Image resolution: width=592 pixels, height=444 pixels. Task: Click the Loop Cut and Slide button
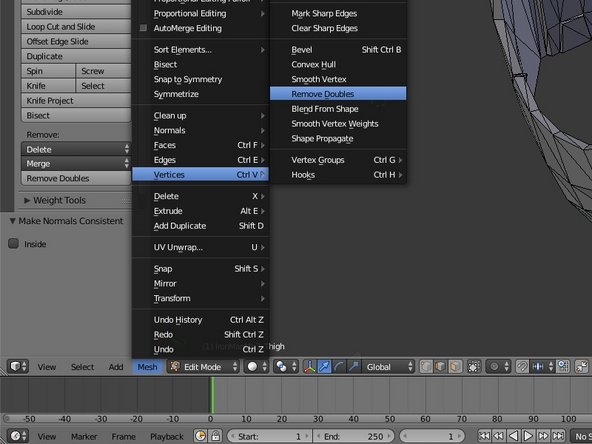pyautogui.click(x=76, y=27)
